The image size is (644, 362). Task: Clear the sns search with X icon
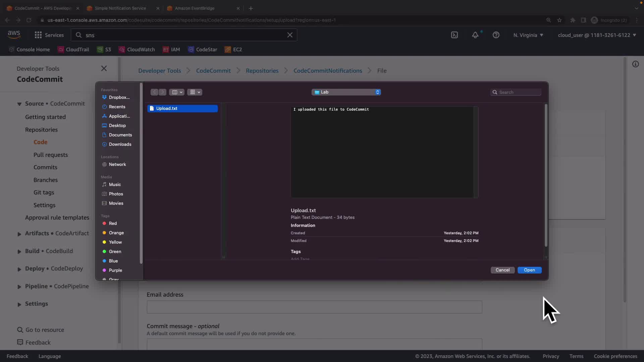click(x=290, y=35)
